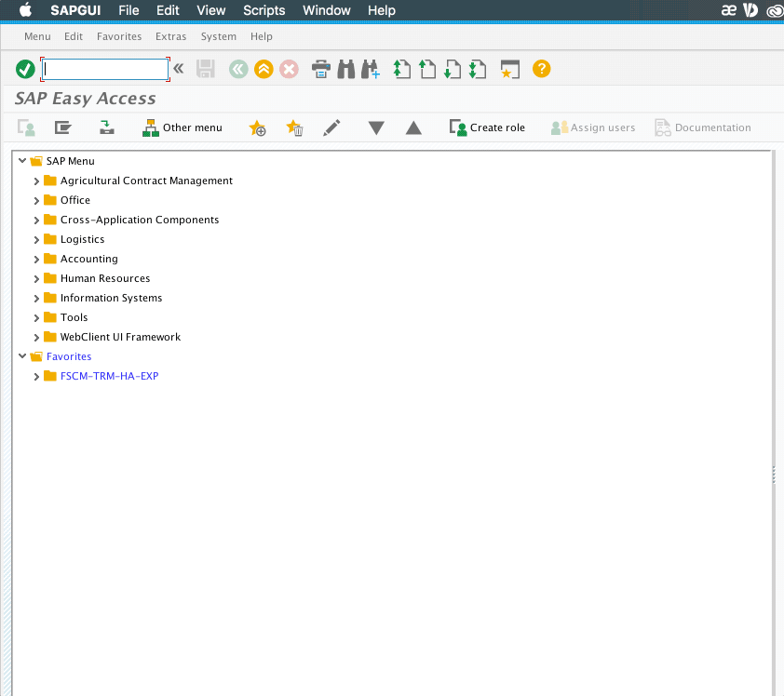Image resolution: width=784 pixels, height=696 pixels.
Task: Click the Other menu button
Action: pos(182,127)
